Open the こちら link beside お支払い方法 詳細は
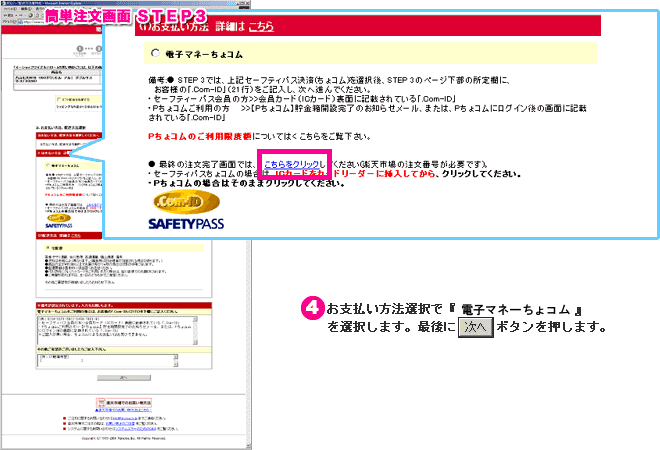 pos(261,27)
